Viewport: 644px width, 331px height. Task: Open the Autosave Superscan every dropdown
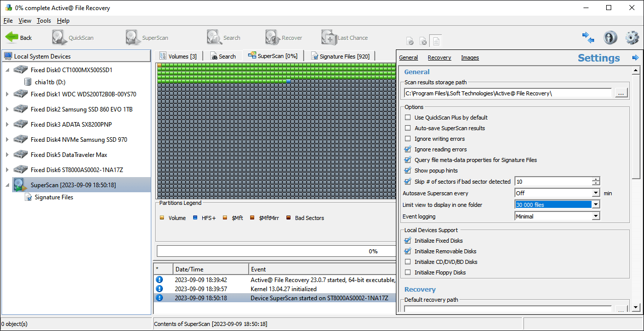(x=596, y=193)
